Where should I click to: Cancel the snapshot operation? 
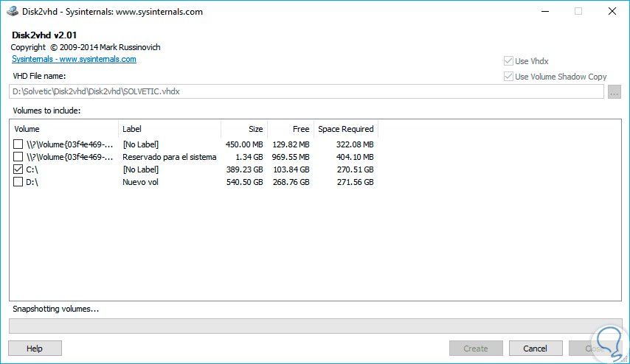(535, 349)
